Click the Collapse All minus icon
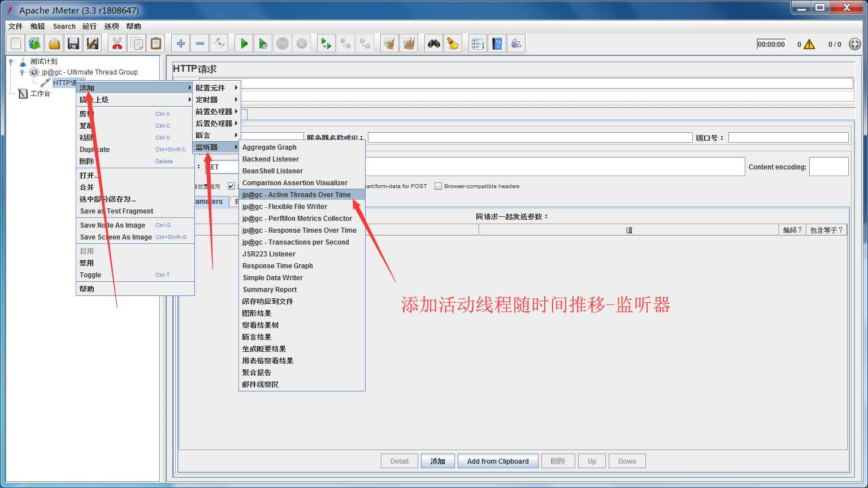Viewport: 868px width, 488px height. coord(200,43)
